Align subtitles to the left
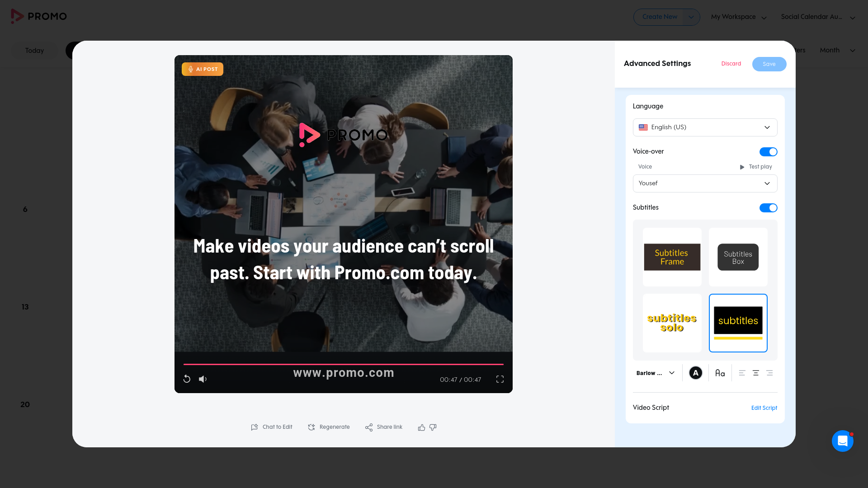This screenshot has height=488, width=868. coord(742,373)
